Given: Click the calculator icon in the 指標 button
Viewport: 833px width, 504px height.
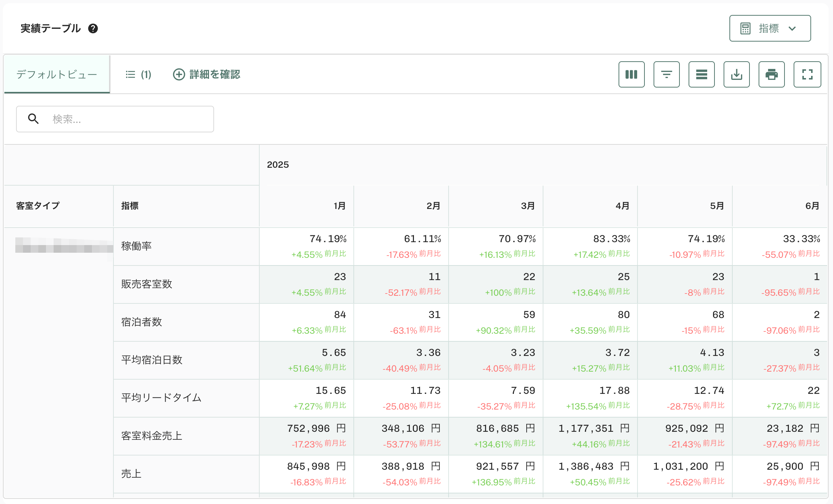Looking at the screenshot, I should pos(745,28).
